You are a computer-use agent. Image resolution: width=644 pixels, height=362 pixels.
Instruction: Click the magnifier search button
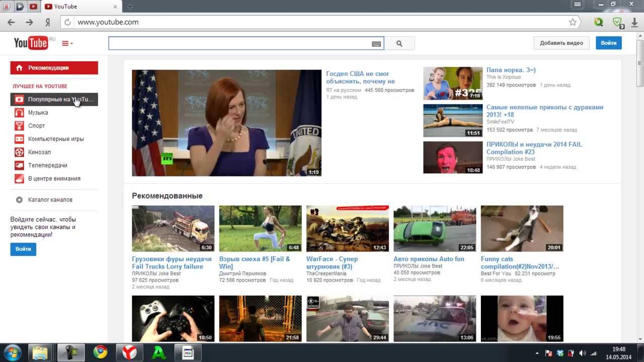tap(399, 44)
